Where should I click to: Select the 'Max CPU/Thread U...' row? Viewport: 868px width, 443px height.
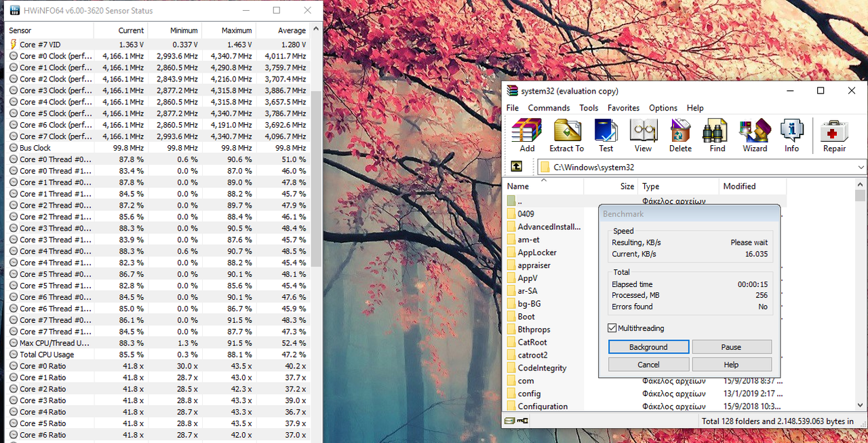[x=157, y=343]
